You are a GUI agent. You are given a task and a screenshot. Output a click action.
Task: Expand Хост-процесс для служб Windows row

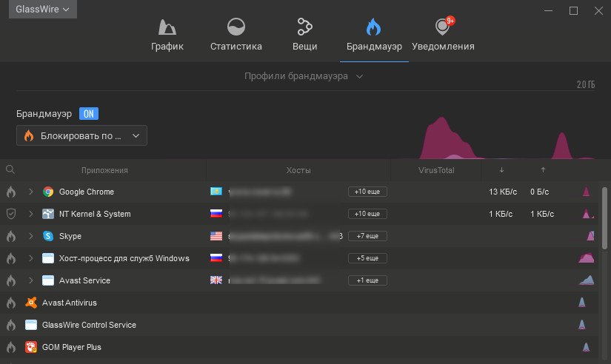31,258
